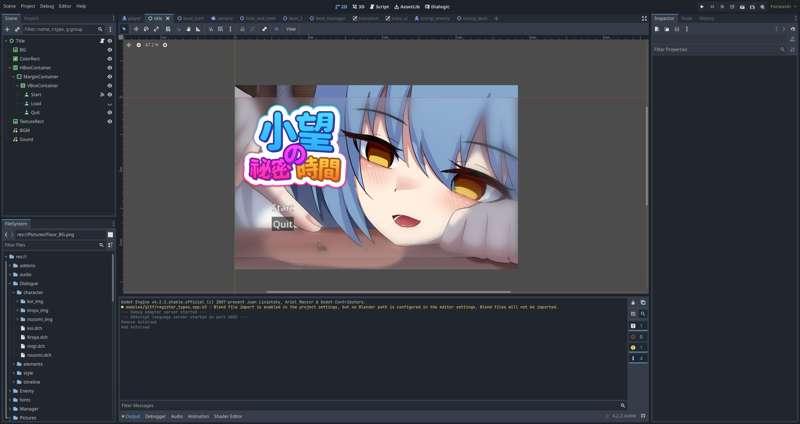Add a new scene tab plus icon
Image resolution: width=800 pixels, height=424 pixels.
tap(496, 18)
